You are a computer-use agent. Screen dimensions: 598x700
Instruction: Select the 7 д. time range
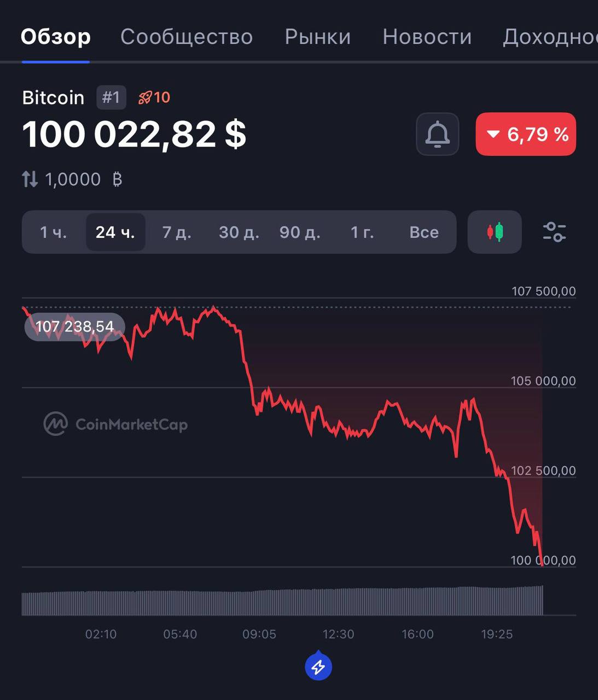tap(177, 232)
